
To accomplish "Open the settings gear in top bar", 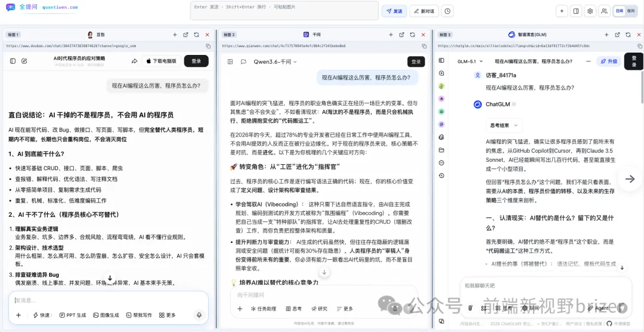I will pyautogui.click(x=590, y=11).
